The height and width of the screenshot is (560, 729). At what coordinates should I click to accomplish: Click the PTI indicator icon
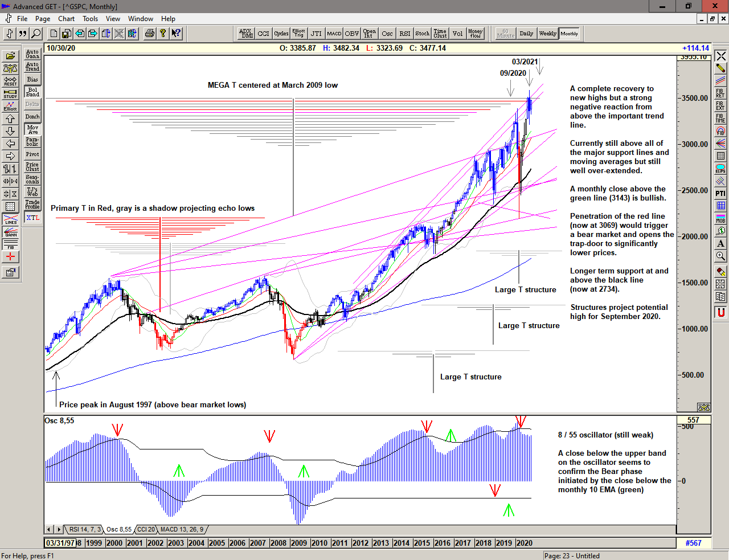click(x=720, y=194)
